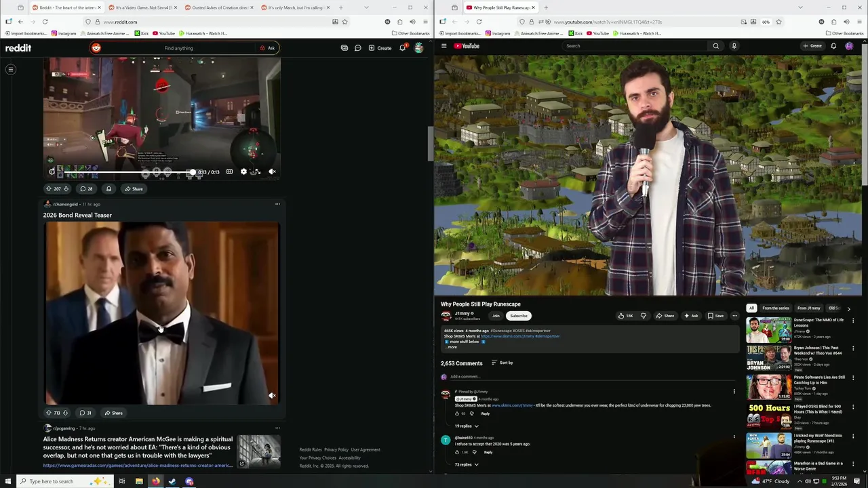Open Reddit user avatar menu
Screen dimensions: 868x488
click(418, 48)
